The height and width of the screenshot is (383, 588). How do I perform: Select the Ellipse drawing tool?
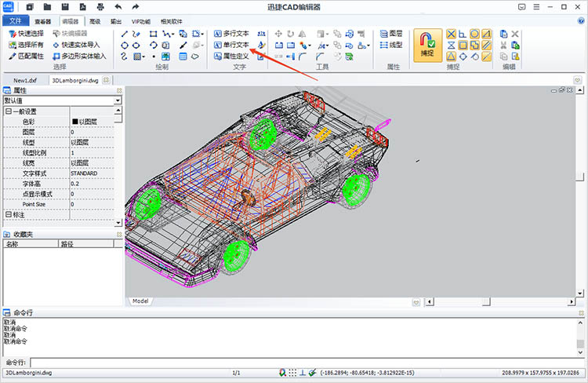point(136,46)
